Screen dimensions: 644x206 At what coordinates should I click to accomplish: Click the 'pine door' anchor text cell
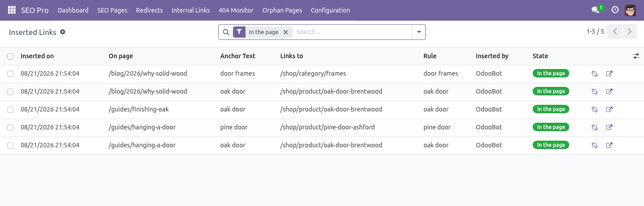[x=234, y=127]
